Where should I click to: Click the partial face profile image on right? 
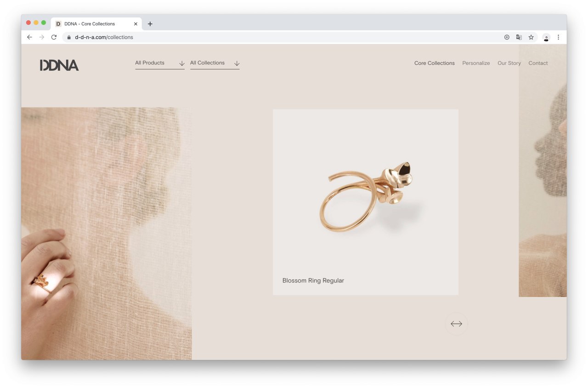coord(543,171)
